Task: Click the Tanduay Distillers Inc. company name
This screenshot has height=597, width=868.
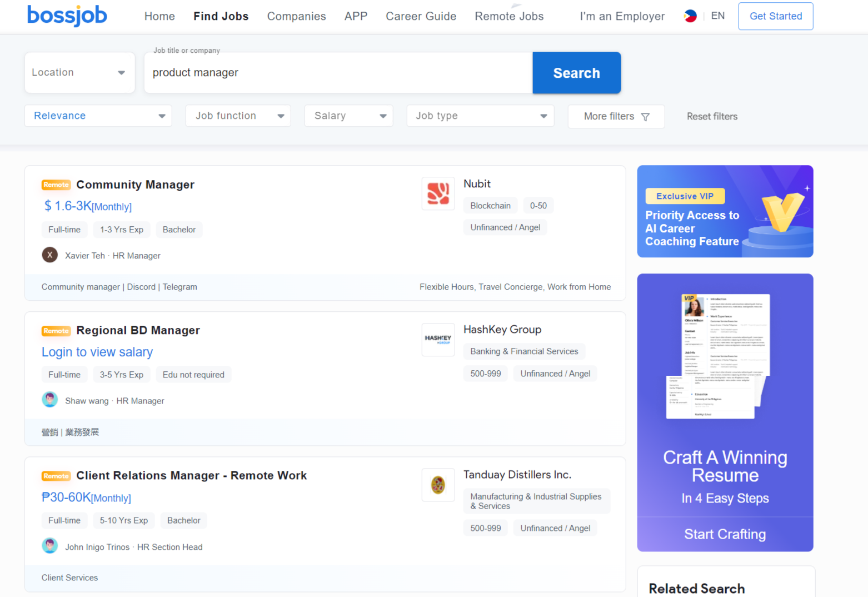Action: (517, 475)
